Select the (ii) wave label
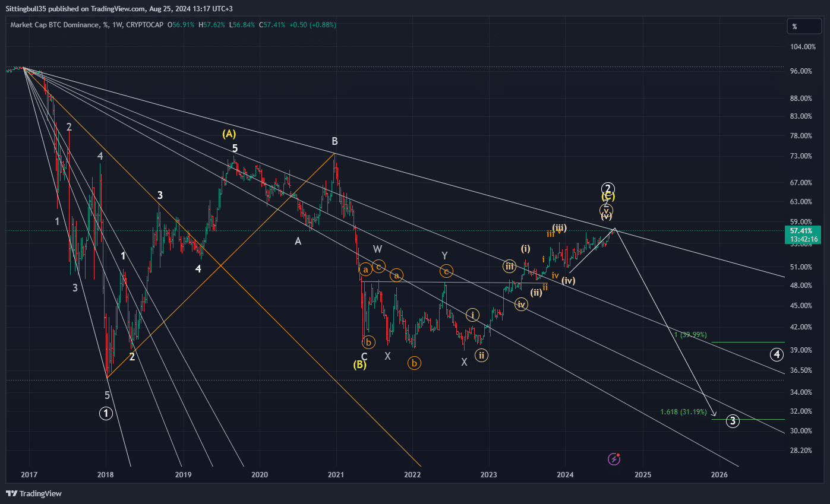830x504 pixels. point(536,292)
